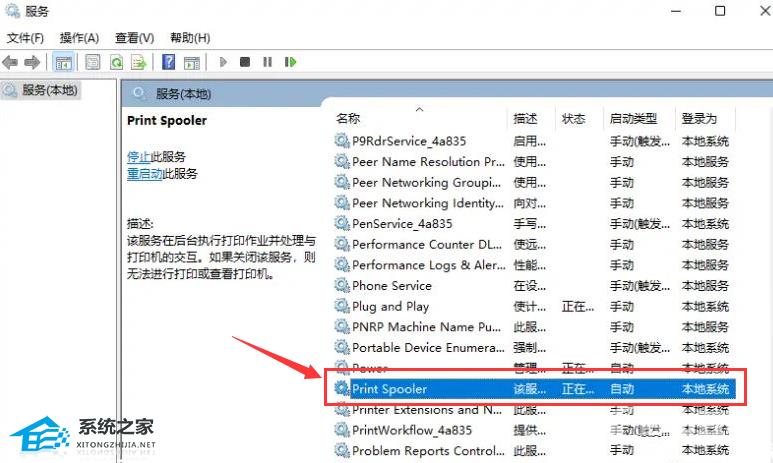
Task: Select the Printer Extensions and Notifications row
Action: coord(534,410)
